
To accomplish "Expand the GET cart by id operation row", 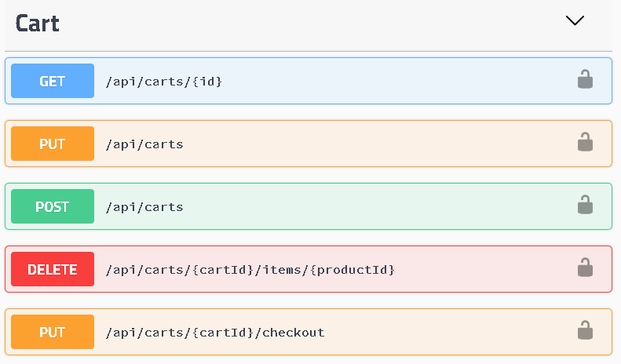I will click(x=393, y=81).
